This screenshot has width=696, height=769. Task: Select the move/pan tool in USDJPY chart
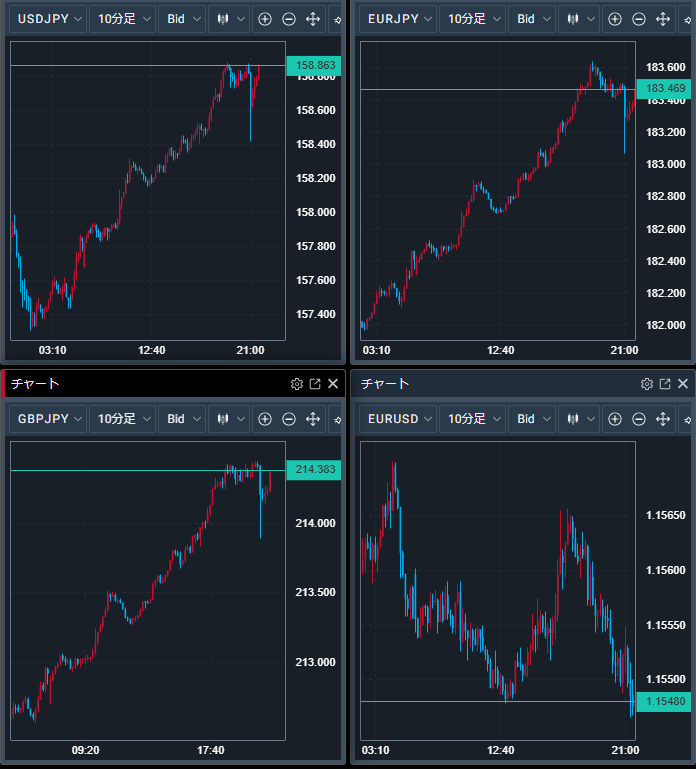tap(313, 19)
